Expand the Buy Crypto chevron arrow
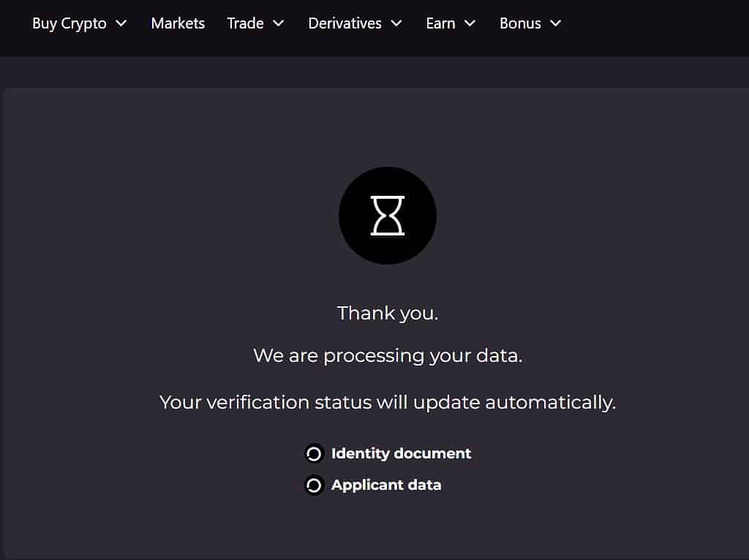 pyautogui.click(x=121, y=23)
